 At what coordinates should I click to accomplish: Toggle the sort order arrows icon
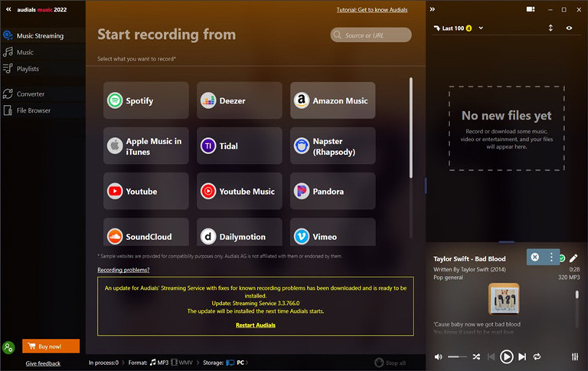coord(550,28)
